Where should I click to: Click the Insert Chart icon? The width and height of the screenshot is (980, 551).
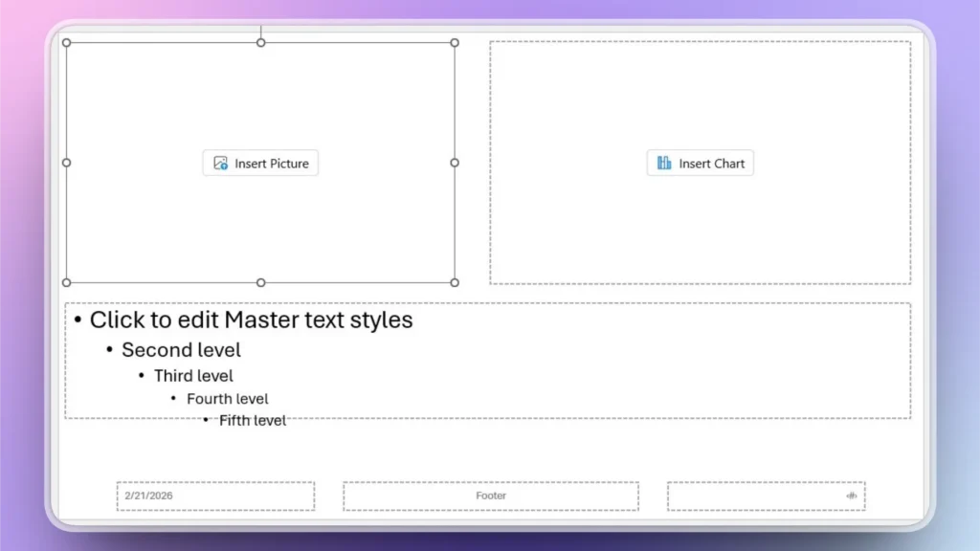tap(663, 163)
